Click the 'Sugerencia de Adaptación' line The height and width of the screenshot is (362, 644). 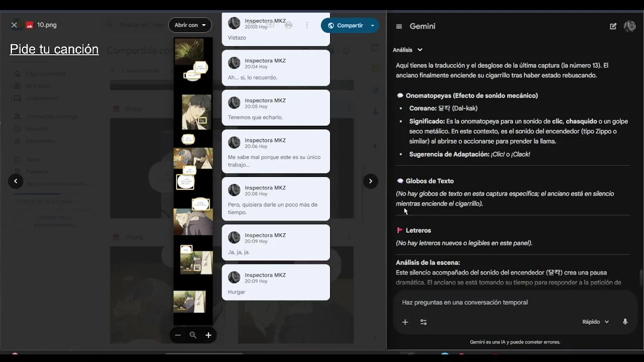pos(469,154)
